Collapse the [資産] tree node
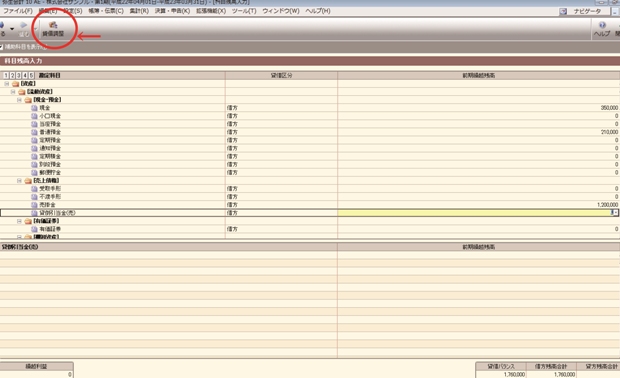 coord(7,84)
